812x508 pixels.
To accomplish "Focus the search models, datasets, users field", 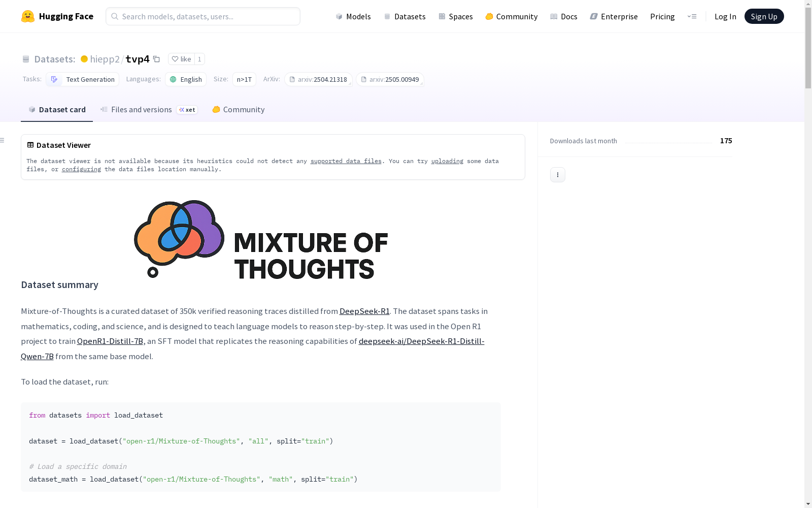I will [x=203, y=16].
